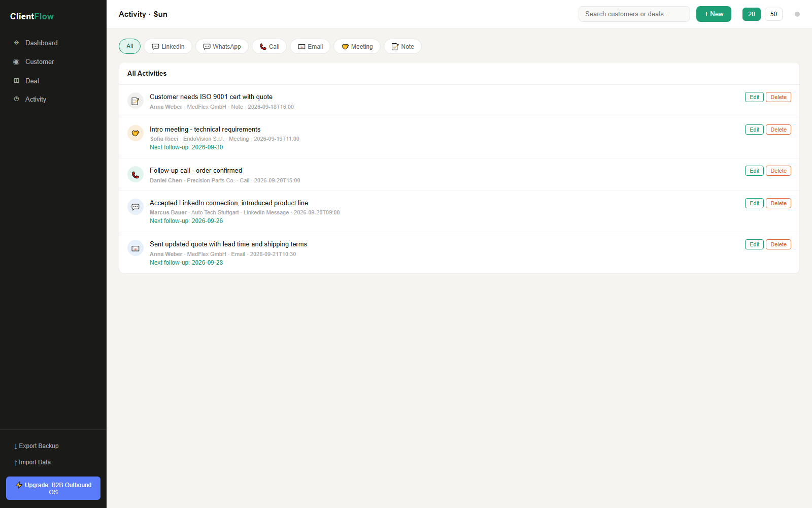The height and width of the screenshot is (508, 812).
Task: Click the meeting handshake icon for Intro meeting
Action: pos(136,133)
